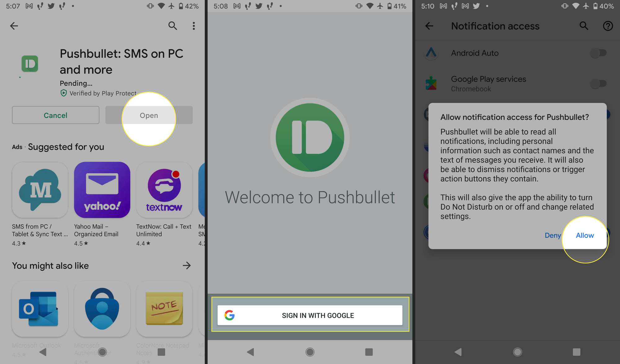Deny notification access for Pushbullet
620x364 pixels.
(553, 235)
